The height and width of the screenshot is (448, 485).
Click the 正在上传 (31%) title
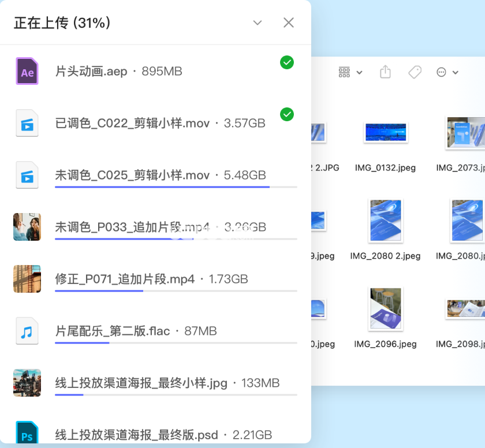tap(62, 23)
